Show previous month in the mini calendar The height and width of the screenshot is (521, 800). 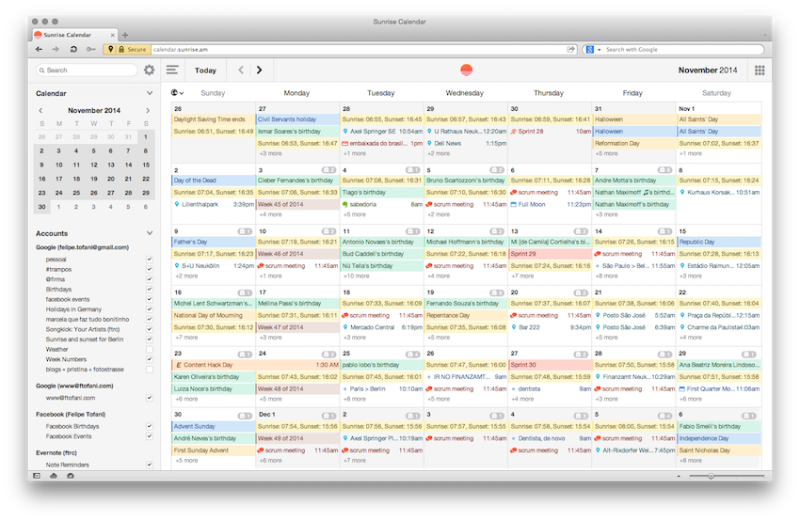point(41,110)
